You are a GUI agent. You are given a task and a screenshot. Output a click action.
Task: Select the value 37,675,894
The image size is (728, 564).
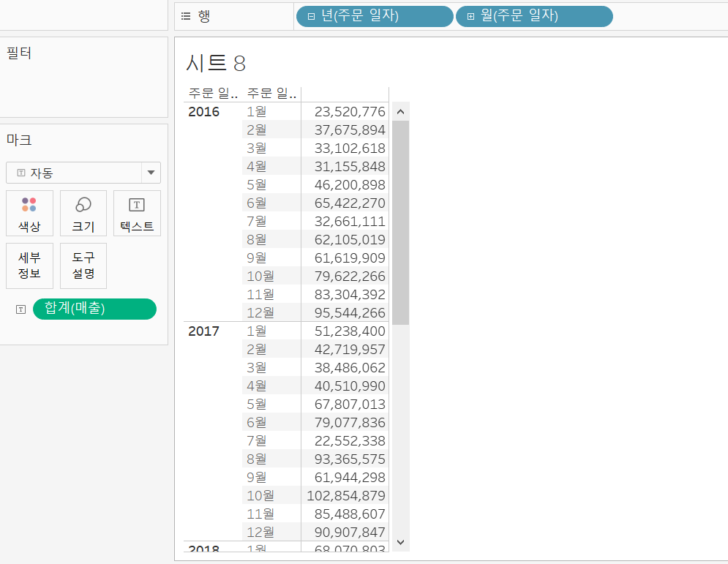coord(350,130)
